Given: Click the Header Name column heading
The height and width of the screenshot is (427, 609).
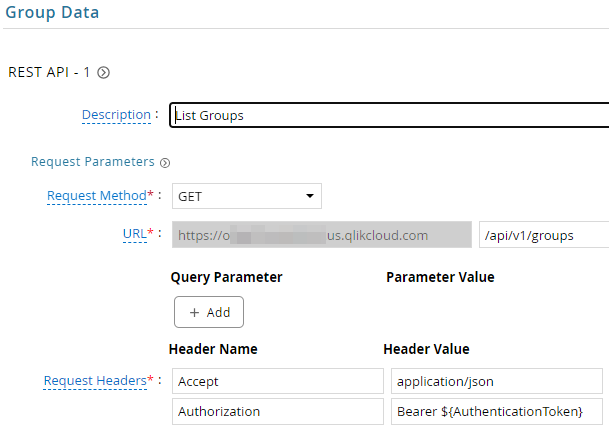Looking at the screenshot, I should click(213, 349).
